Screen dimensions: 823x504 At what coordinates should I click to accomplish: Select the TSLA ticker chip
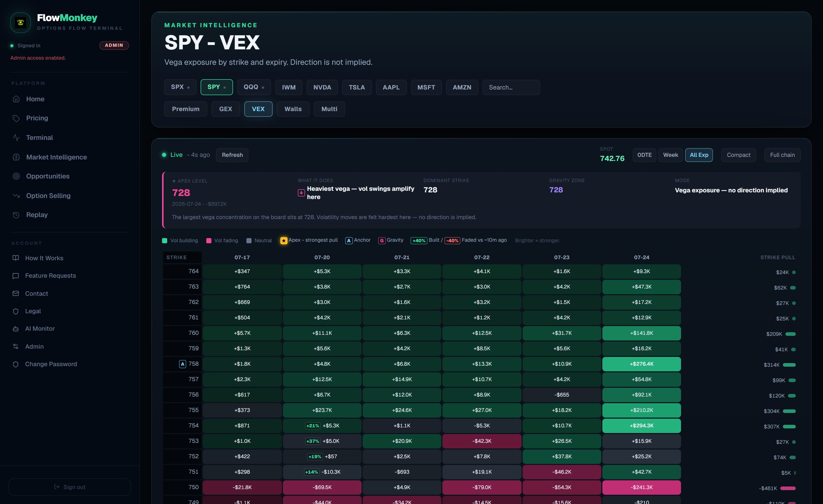click(x=357, y=87)
